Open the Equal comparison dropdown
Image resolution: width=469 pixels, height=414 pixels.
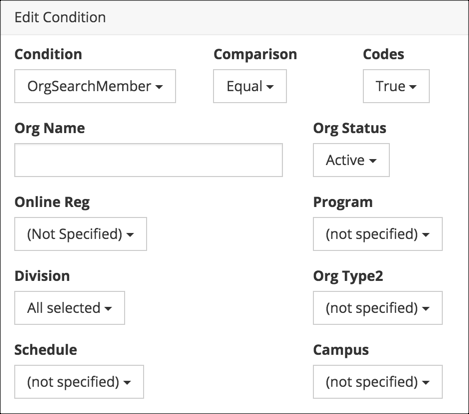(250, 86)
